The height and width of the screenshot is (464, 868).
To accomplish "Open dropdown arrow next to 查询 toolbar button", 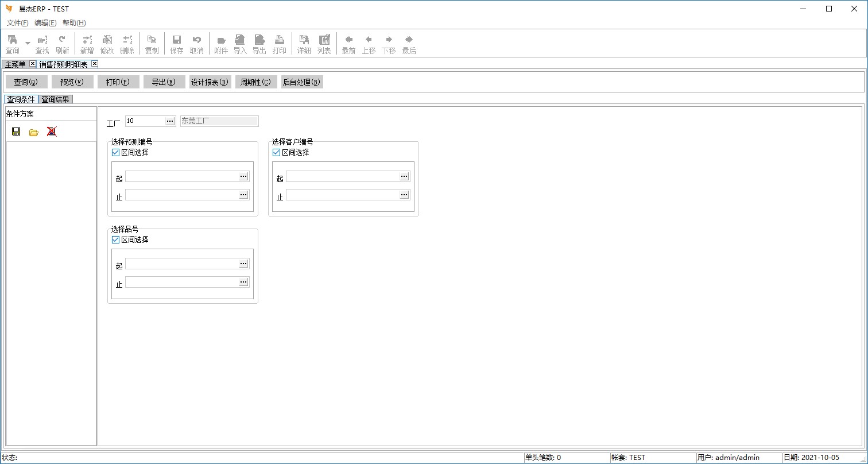I will coord(28,44).
